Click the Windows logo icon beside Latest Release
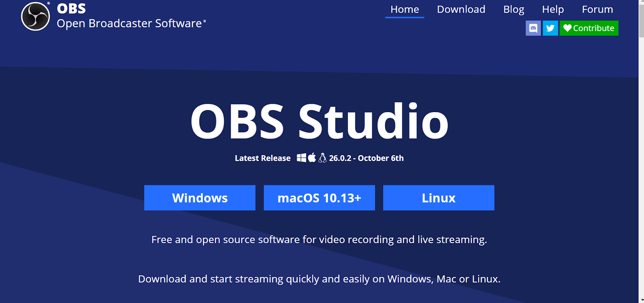 pyautogui.click(x=301, y=158)
